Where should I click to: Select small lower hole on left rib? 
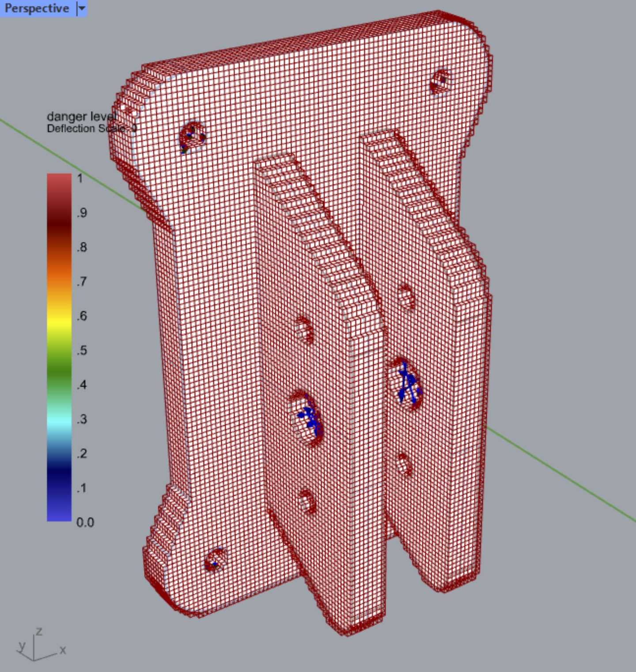(x=306, y=501)
